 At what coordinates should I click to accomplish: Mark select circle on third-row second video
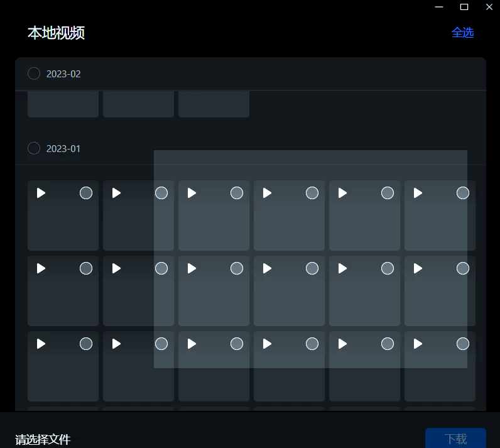click(161, 344)
